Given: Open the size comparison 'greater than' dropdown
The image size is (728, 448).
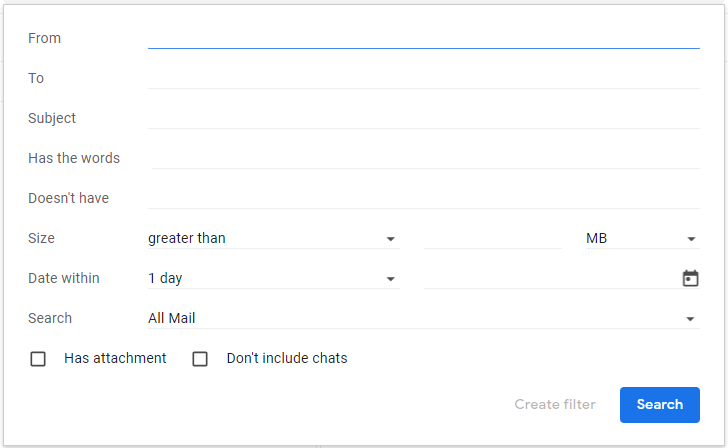Looking at the screenshot, I should 272,238.
